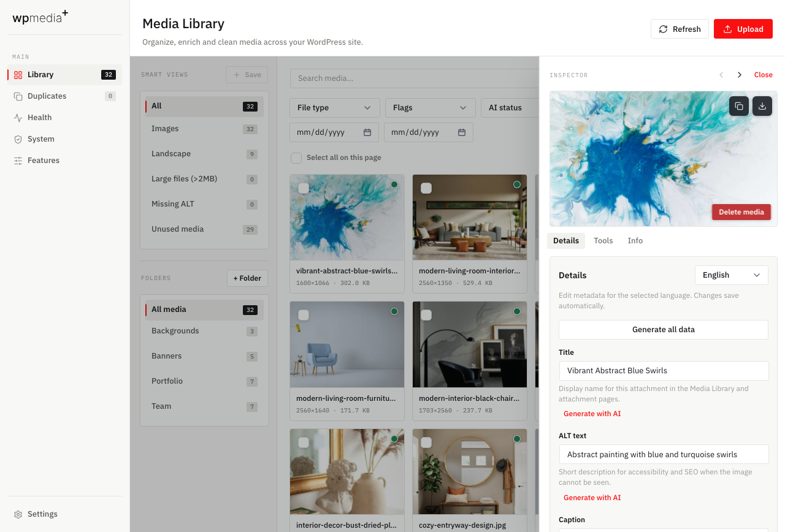This screenshot has height=532, width=785.
Task: Switch to the Details tab
Action: pos(566,241)
